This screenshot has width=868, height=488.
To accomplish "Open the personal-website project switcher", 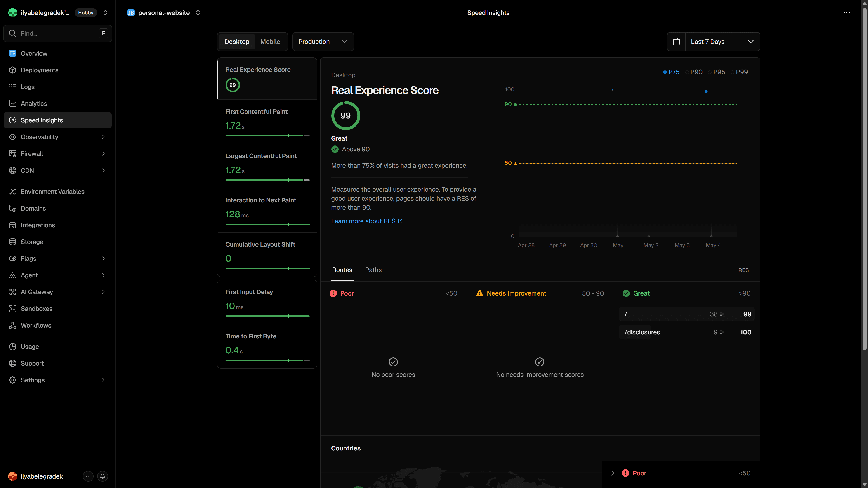I will pos(198,13).
